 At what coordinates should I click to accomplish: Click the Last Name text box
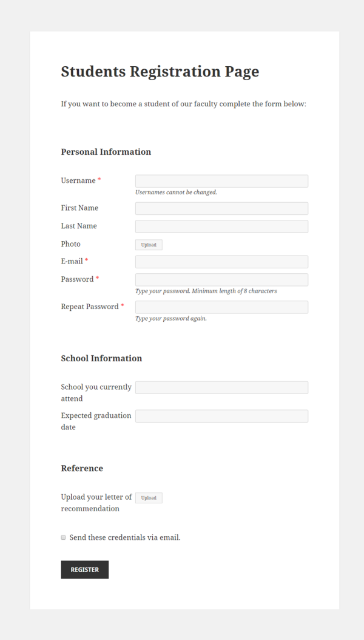coord(221,226)
